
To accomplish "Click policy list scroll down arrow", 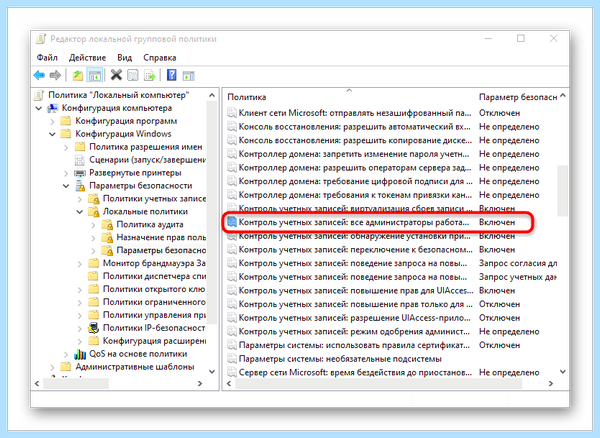I will pos(562,371).
